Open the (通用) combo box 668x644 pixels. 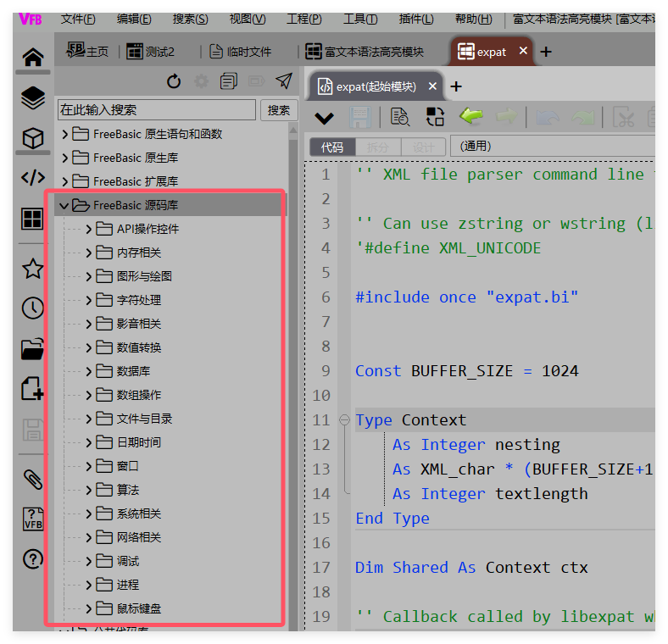click(x=551, y=147)
